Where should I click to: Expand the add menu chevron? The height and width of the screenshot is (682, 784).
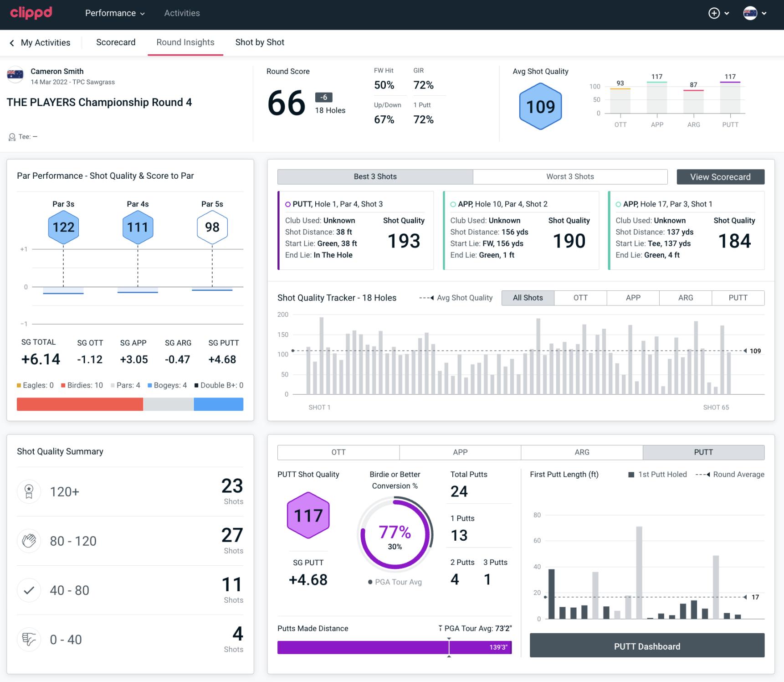(x=727, y=13)
